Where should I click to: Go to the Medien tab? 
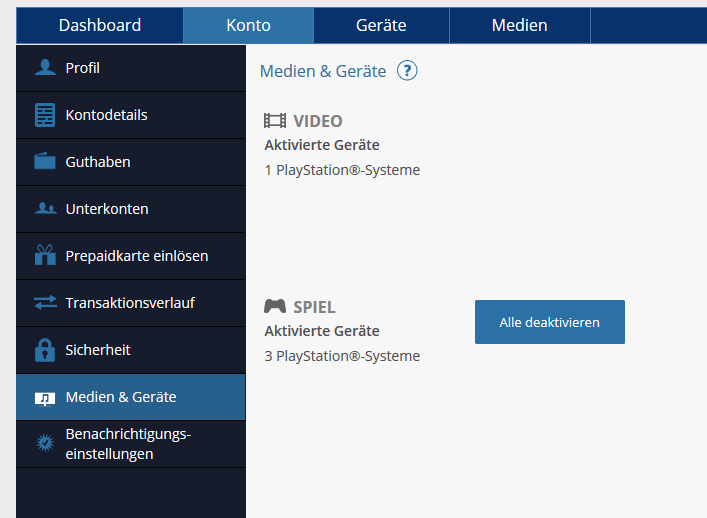pyautogui.click(x=520, y=25)
